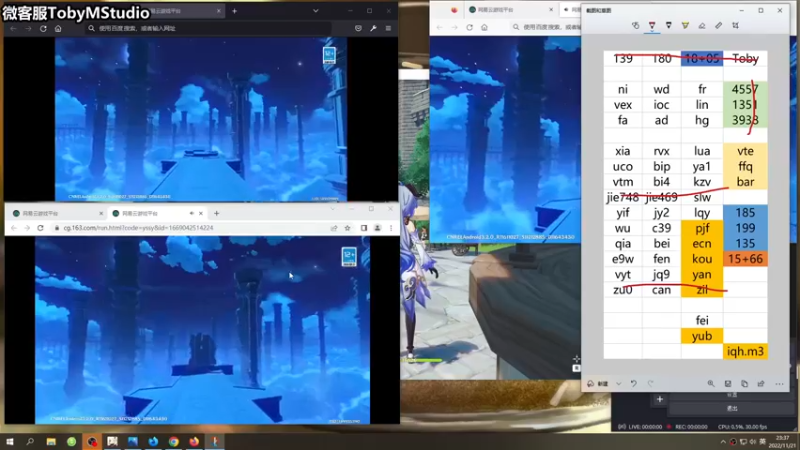Open new tab in top-left browser

tap(235, 11)
